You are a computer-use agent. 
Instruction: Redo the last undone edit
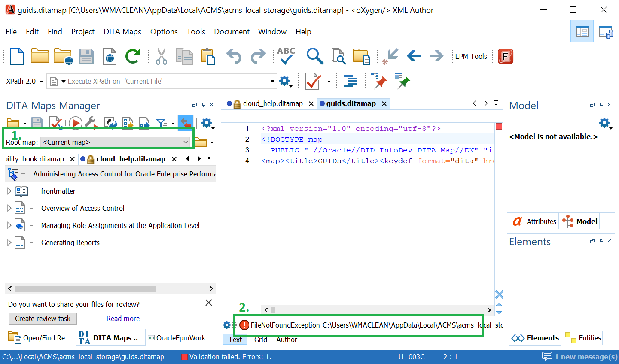(258, 56)
